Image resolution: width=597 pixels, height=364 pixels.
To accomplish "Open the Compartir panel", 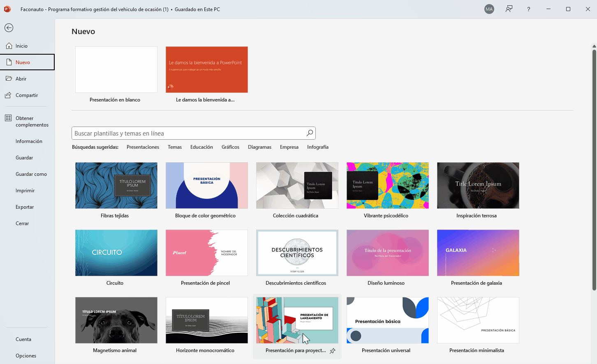I will [26, 95].
